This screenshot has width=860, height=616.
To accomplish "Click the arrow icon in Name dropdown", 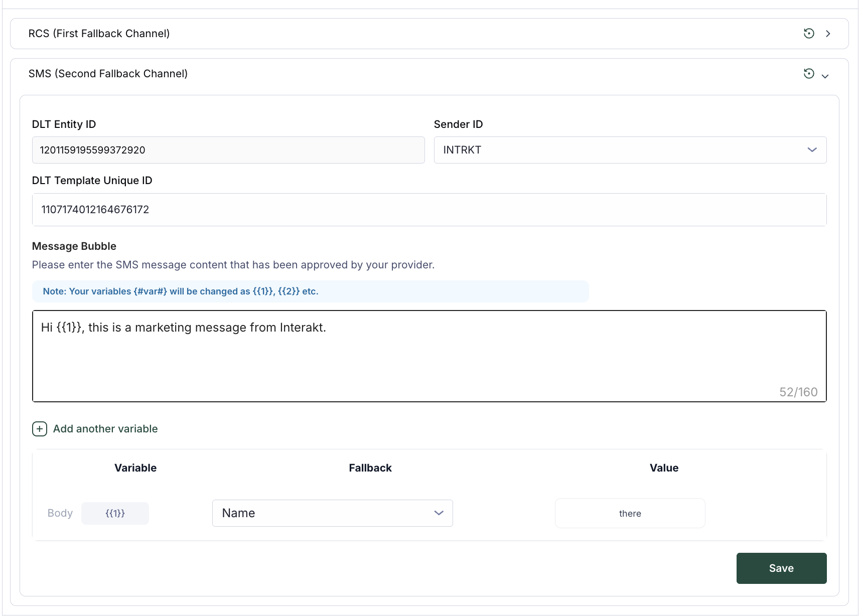I will (439, 513).
